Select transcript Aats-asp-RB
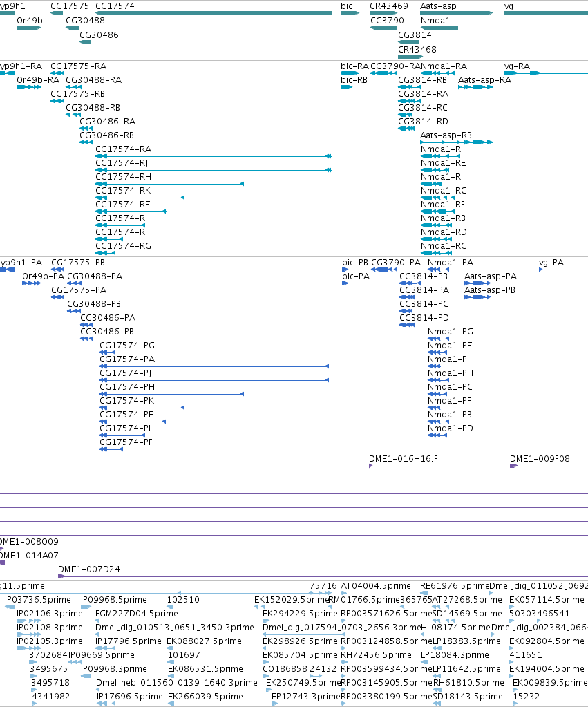 tap(456, 142)
